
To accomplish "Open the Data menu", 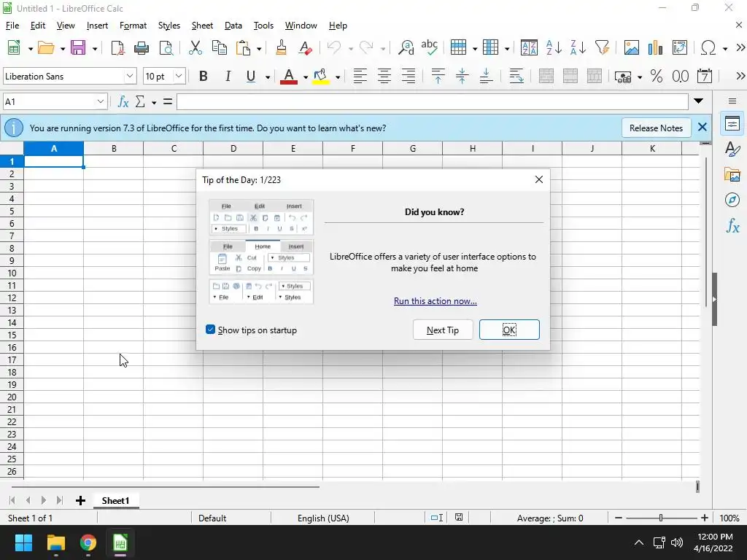I will [x=233, y=26].
